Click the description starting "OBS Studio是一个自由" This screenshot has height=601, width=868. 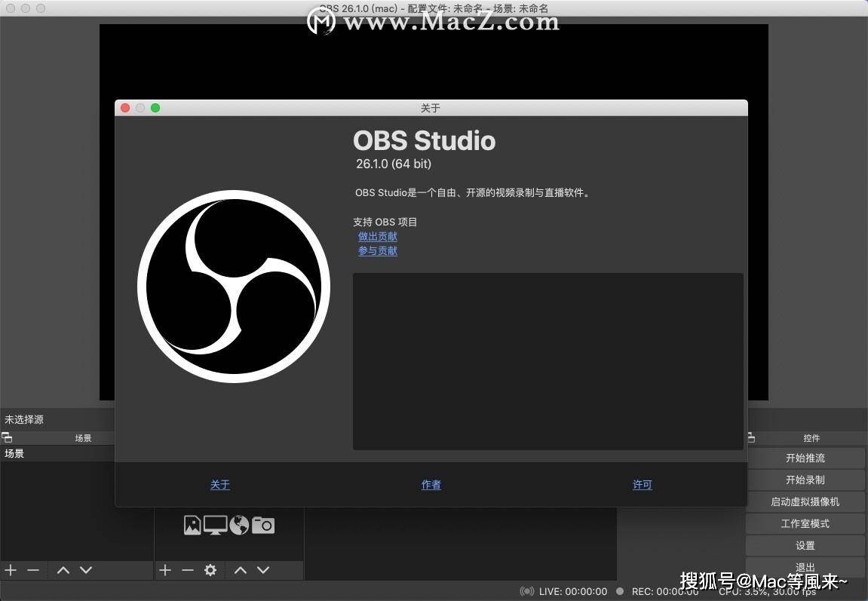pos(474,192)
